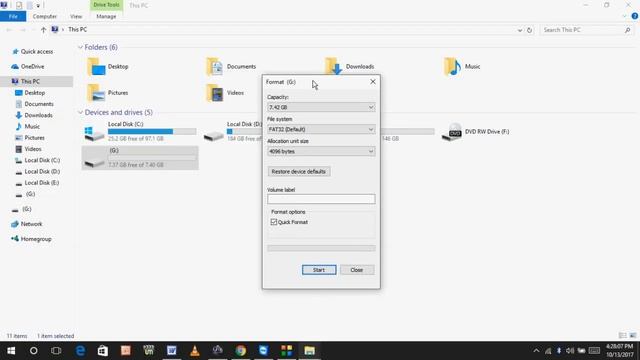Open the Capacity dropdown
The width and height of the screenshot is (640, 360).
pyautogui.click(x=321, y=107)
